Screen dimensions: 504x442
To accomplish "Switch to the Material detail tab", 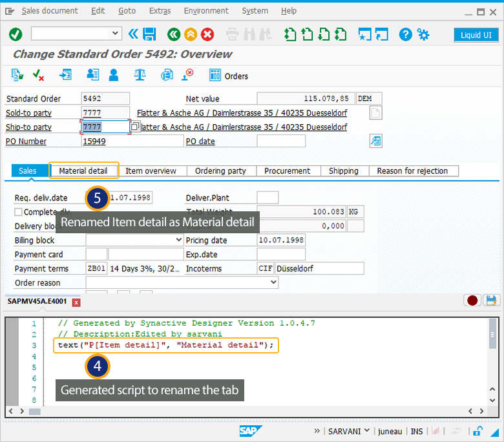I will coord(83,171).
